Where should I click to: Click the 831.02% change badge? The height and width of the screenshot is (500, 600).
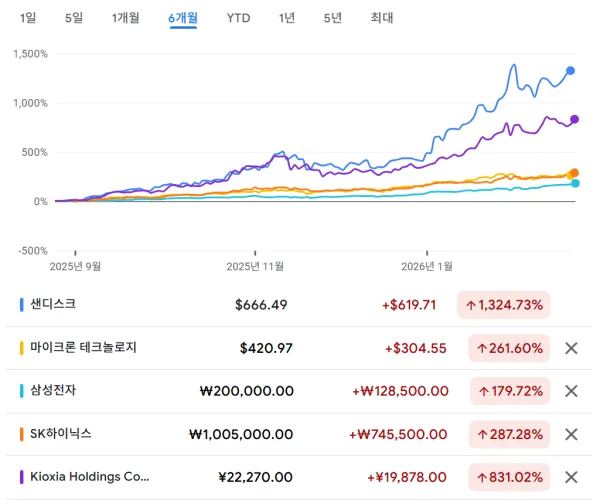[509, 477]
